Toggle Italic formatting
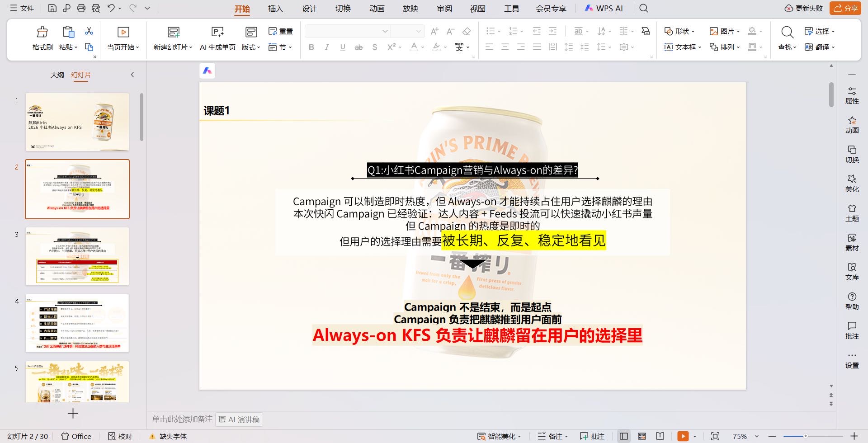Viewport: 868px width, 443px height. click(x=327, y=47)
